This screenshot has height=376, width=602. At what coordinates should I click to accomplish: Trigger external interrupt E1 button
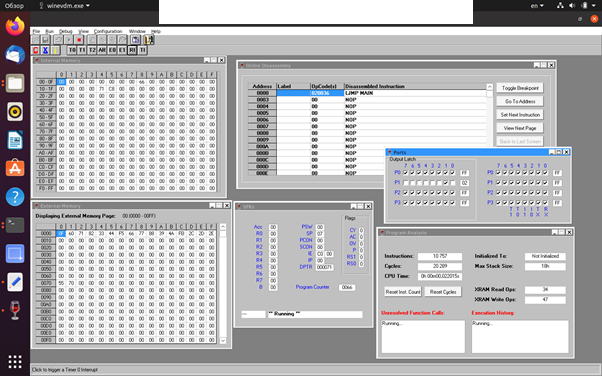coord(122,50)
